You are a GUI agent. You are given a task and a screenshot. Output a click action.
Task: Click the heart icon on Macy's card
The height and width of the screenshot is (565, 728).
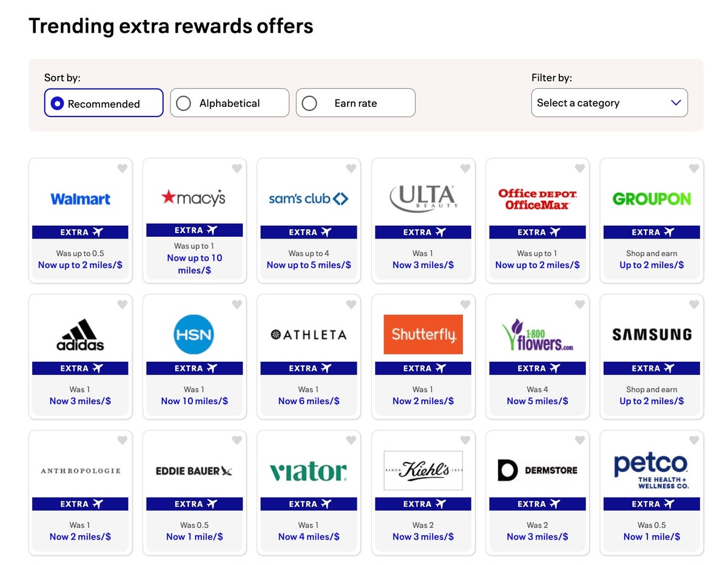(237, 169)
